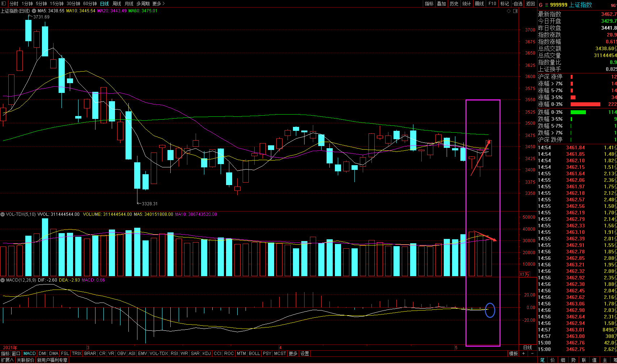Switch to the 1分钟 period

tap(27, 4)
